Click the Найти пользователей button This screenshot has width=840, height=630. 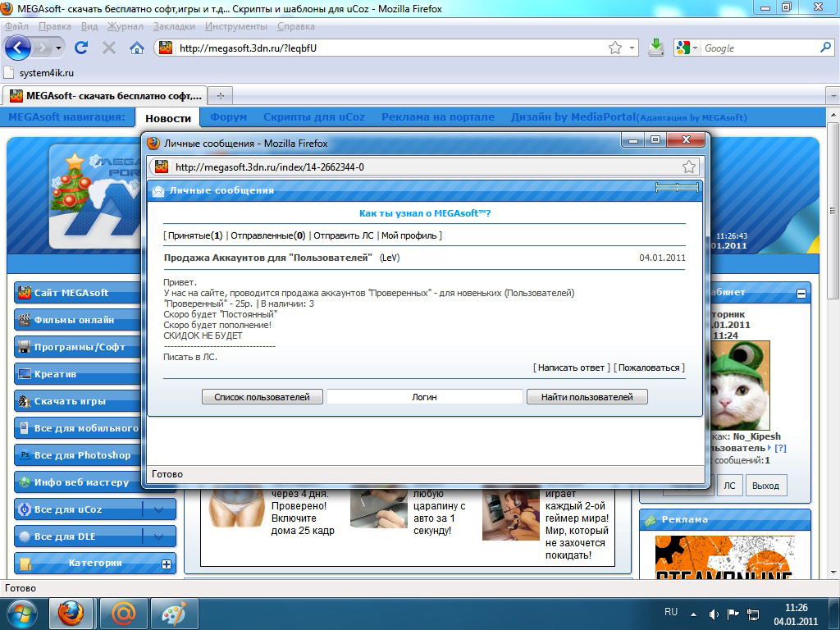tap(587, 397)
